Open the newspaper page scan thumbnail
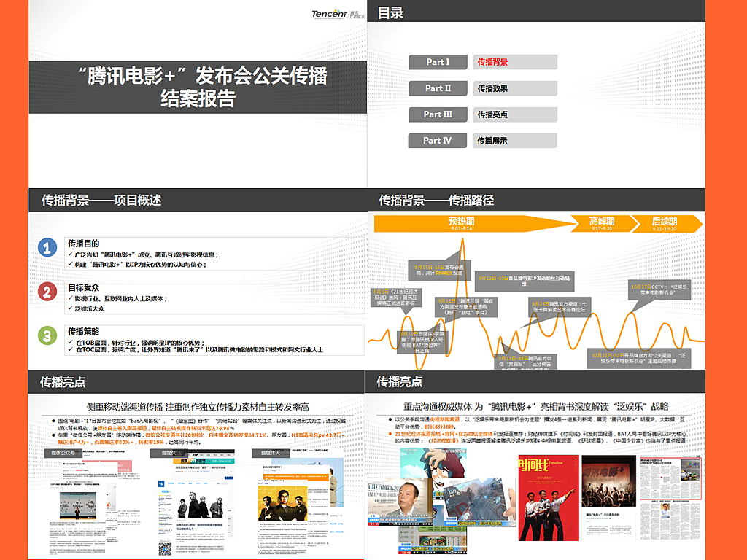Viewport: 747px width, 560px height. pos(670,498)
